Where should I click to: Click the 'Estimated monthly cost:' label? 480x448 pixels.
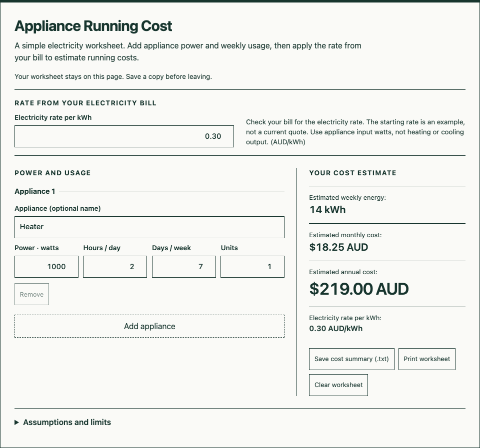click(x=345, y=235)
